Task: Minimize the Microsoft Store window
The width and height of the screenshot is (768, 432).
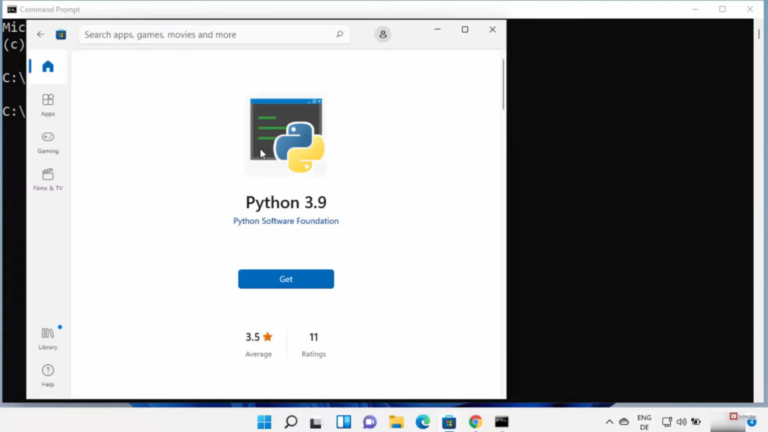Action: (437, 29)
